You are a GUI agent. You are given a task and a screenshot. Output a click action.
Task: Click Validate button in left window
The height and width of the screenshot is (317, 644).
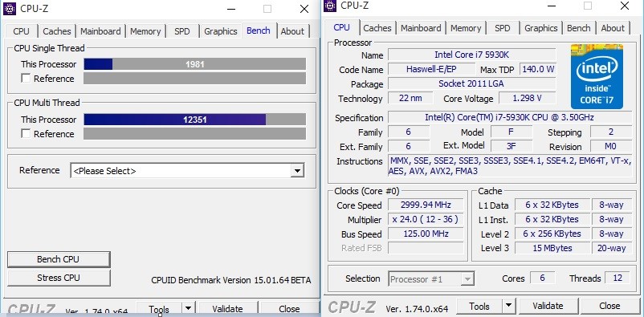227,308
